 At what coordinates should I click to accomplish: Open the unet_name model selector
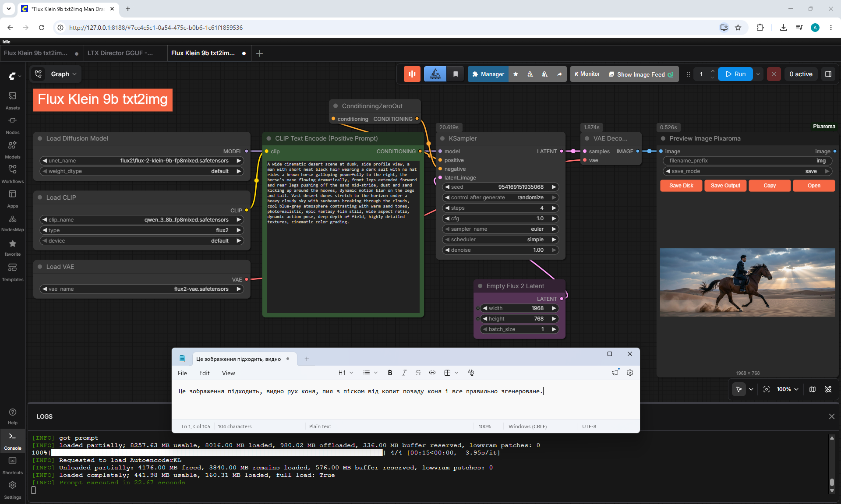141,161
